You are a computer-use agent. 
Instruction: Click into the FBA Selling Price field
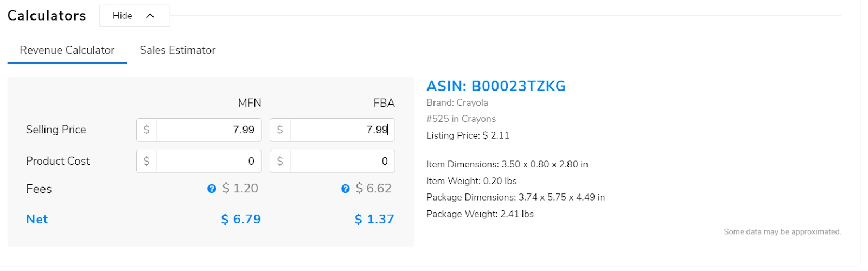[342, 130]
